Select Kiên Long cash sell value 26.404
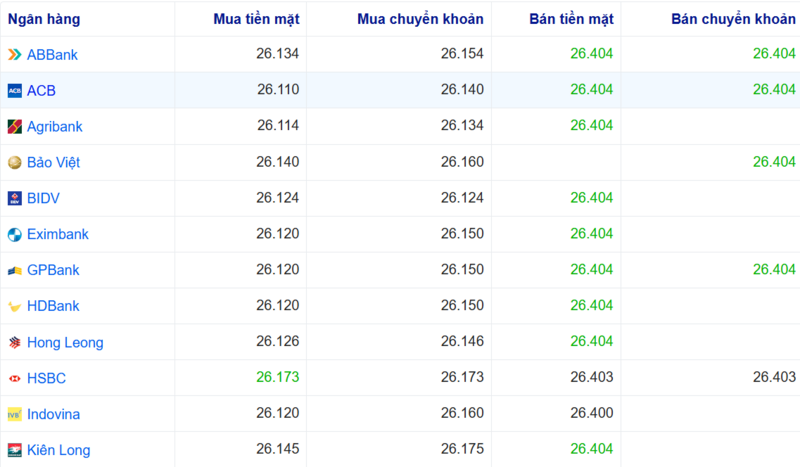Image resolution: width=800 pixels, height=467 pixels. (592, 449)
